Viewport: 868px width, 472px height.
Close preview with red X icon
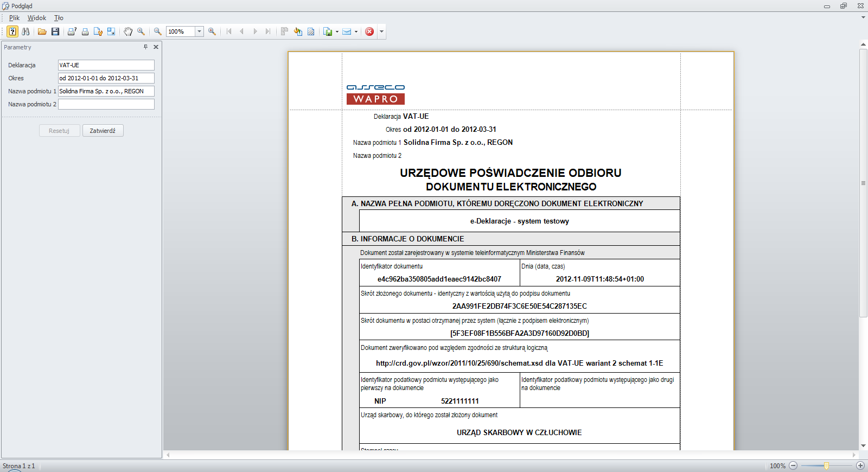[x=369, y=31]
